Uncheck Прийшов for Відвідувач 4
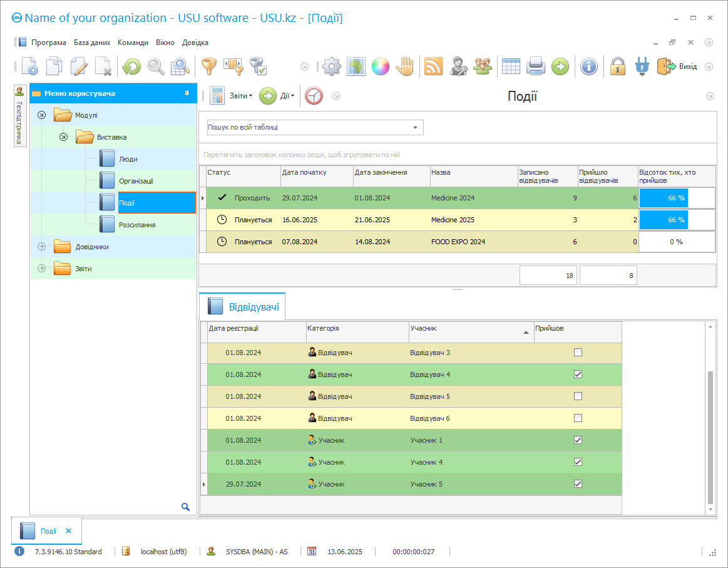This screenshot has width=728, height=568. tap(578, 374)
